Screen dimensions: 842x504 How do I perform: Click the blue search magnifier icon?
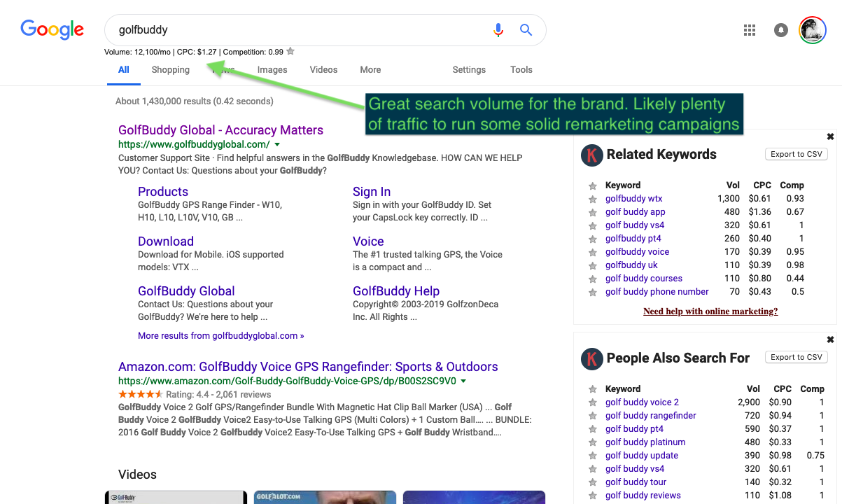pyautogui.click(x=526, y=30)
